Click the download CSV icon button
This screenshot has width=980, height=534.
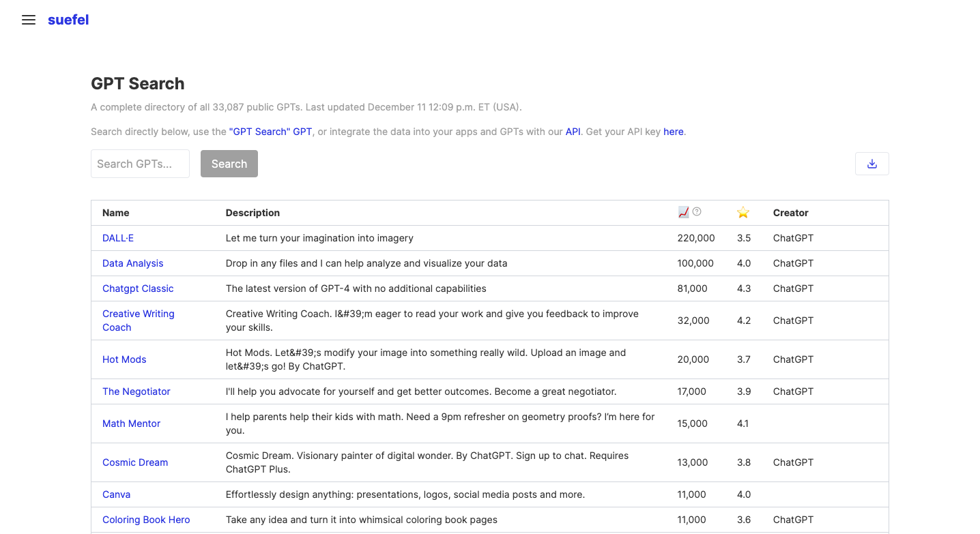click(871, 164)
